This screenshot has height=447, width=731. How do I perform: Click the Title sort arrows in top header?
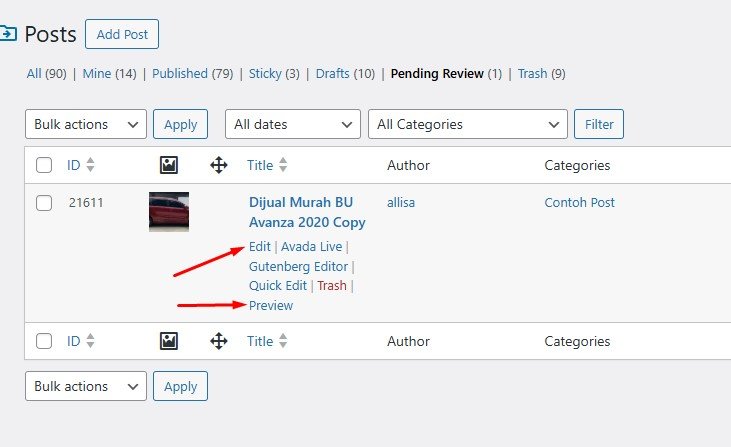tap(283, 165)
